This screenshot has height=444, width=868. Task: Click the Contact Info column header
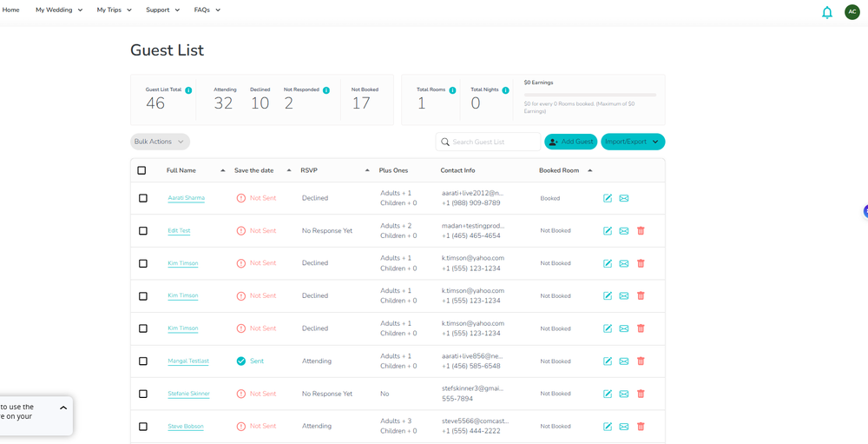457,170
